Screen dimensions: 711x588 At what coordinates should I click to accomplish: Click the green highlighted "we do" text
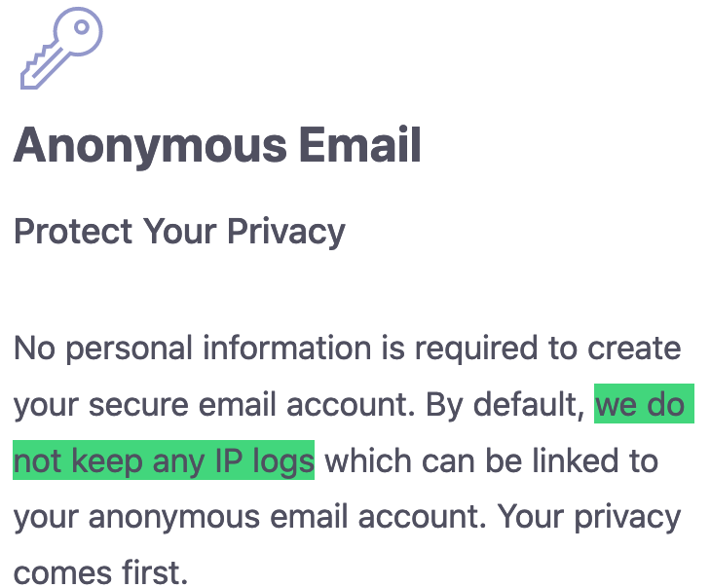(x=644, y=403)
